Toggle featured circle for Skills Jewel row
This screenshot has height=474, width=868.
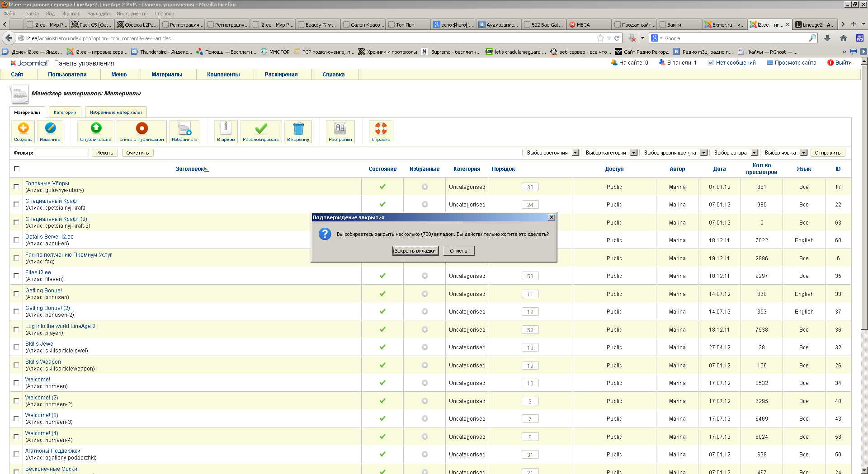pyautogui.click(x=425, y=347)
